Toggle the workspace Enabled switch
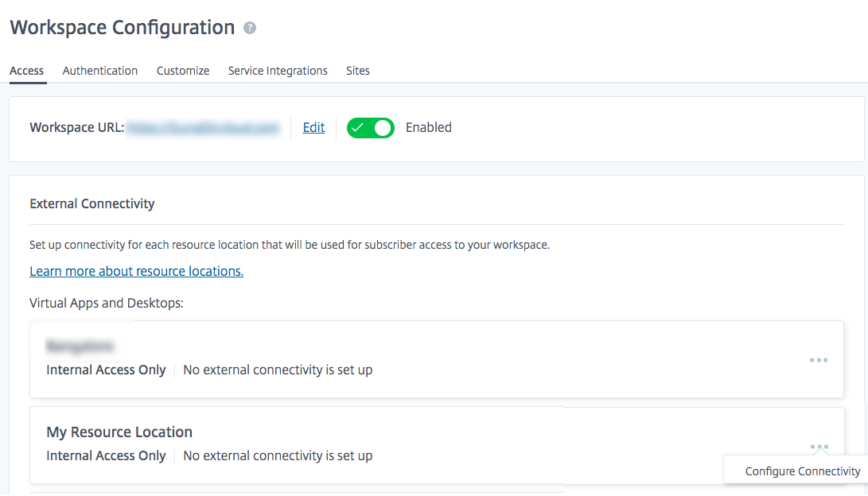Screen dimensions: 868x496 tap(371, 127)
